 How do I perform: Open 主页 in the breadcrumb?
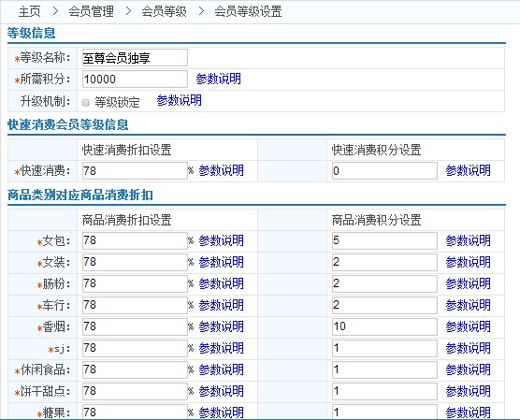tap(30, 11)
